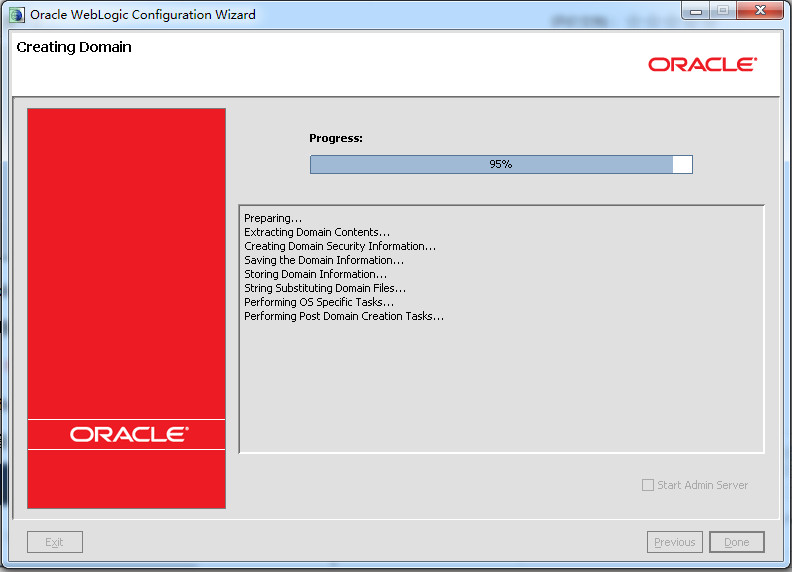Close the Configuration Wizard window
This screenshot has height=572, width=792.
(x=760, y=11)
